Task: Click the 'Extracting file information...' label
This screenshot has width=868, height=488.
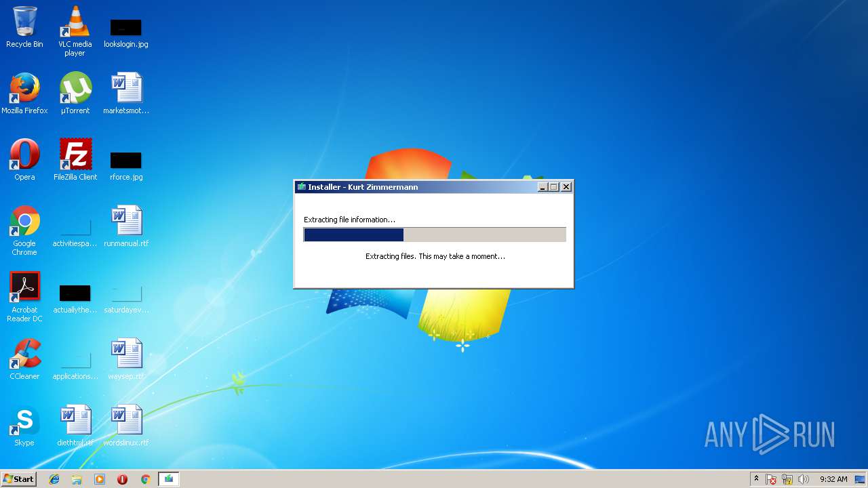Action: tap(349, 220)
